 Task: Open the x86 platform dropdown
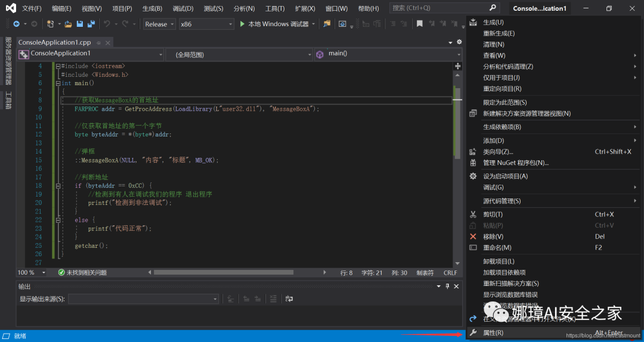coord(206,24)
